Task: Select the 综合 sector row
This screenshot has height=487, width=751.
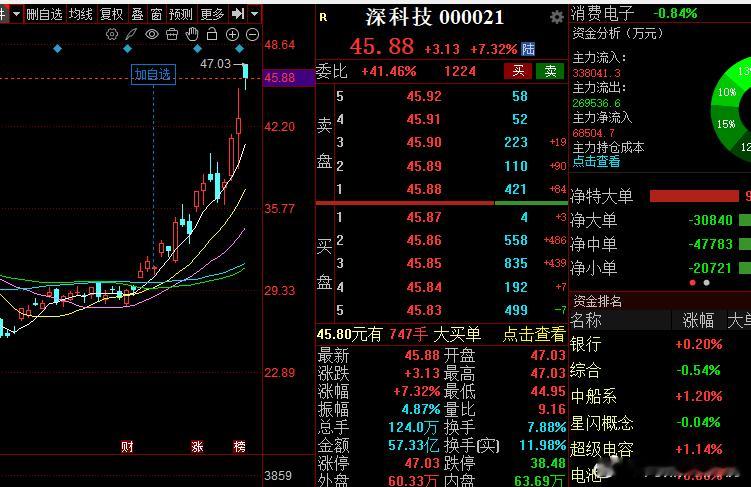Action: click(x=660, y=370)
